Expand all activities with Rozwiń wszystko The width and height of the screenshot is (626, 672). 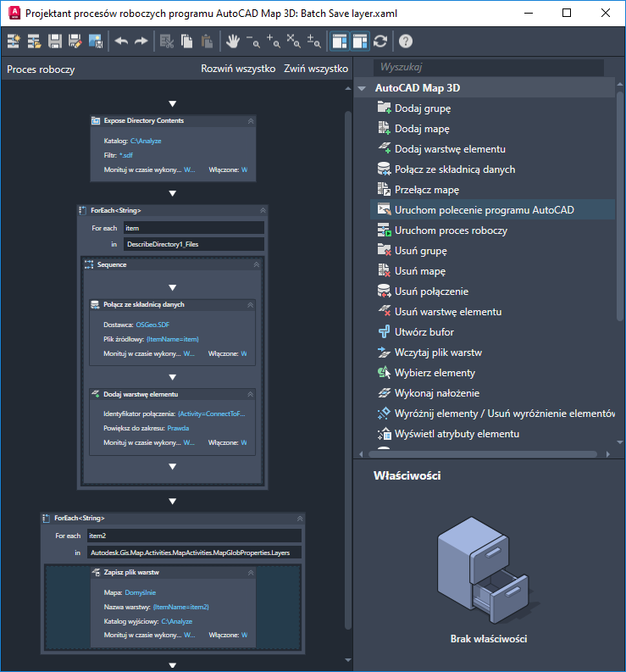tap(238, 69)
